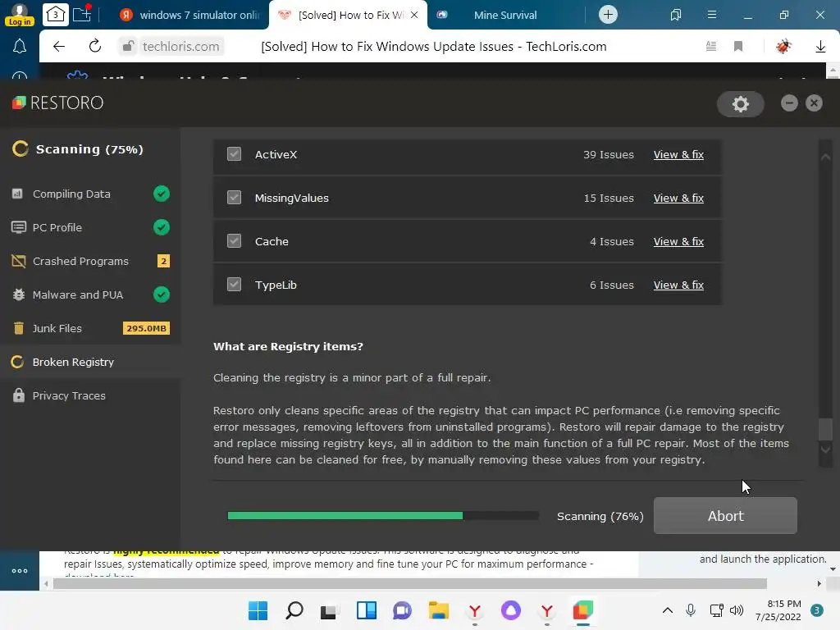Open a new browser tab

coord(608,15)
